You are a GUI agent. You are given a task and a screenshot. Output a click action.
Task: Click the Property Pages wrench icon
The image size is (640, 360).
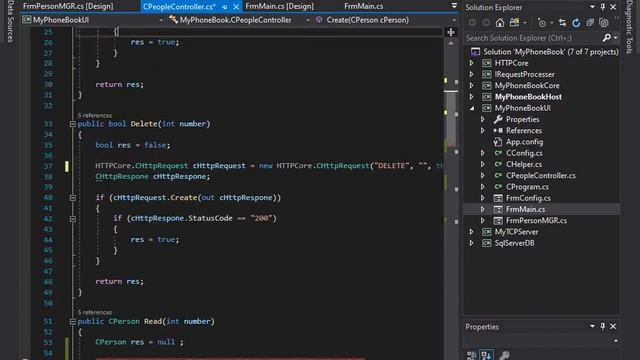point(504,355)
